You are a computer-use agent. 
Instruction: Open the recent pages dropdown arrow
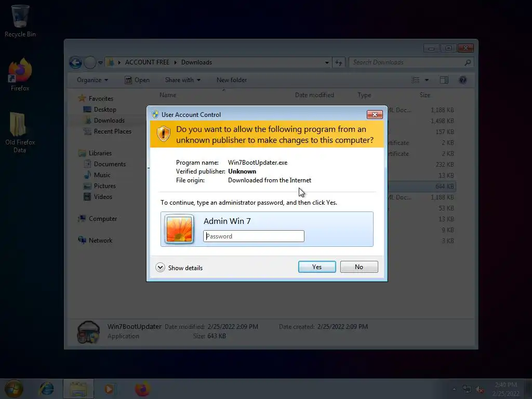pos(100,62)
